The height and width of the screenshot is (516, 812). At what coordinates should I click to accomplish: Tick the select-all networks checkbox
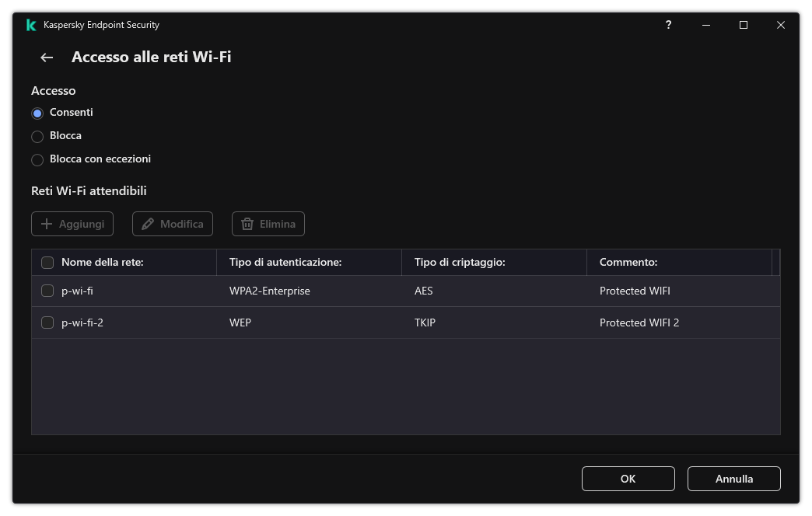coord(47,263)
